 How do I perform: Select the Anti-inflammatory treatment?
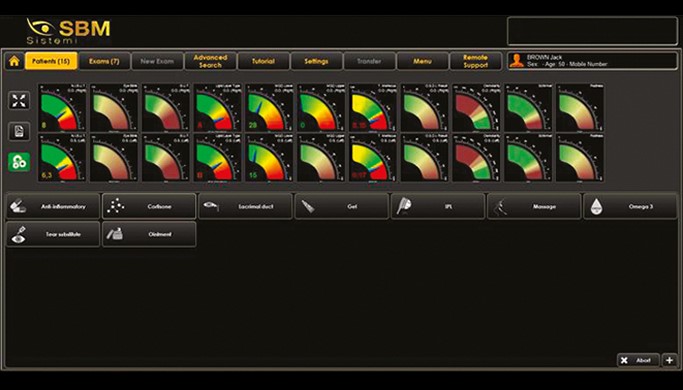tap(53, 207)
